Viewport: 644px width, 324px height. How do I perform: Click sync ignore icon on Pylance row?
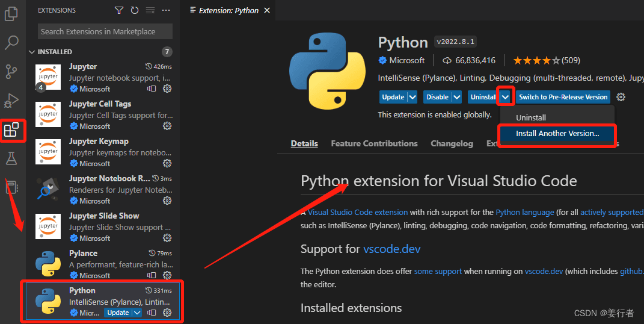(152, 275)
